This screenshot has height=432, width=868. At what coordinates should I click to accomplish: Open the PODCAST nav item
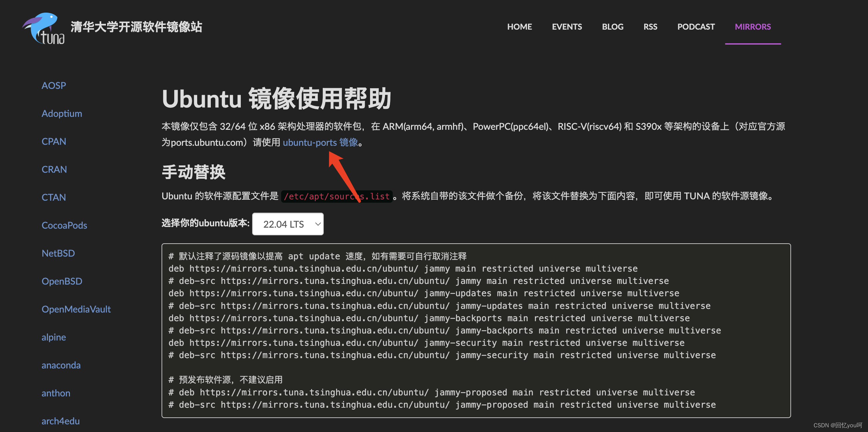pos(696,27)
